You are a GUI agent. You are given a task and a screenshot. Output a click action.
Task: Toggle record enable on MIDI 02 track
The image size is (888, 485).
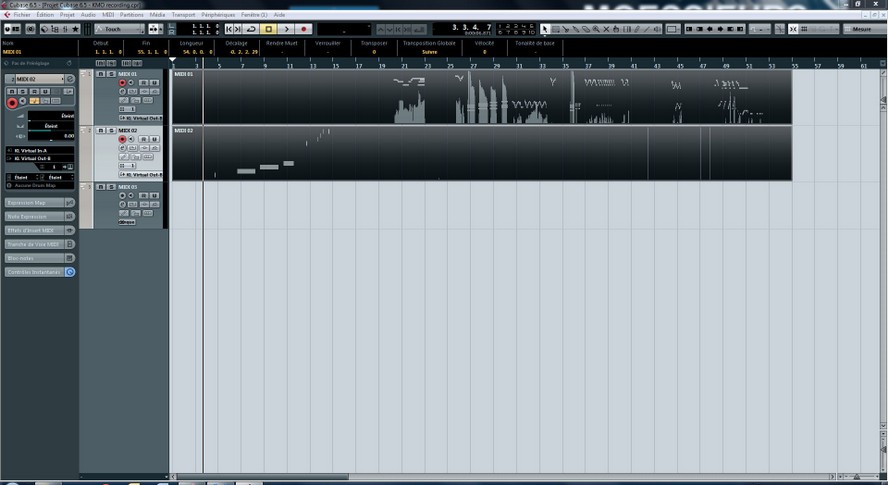tap(123, 139)
